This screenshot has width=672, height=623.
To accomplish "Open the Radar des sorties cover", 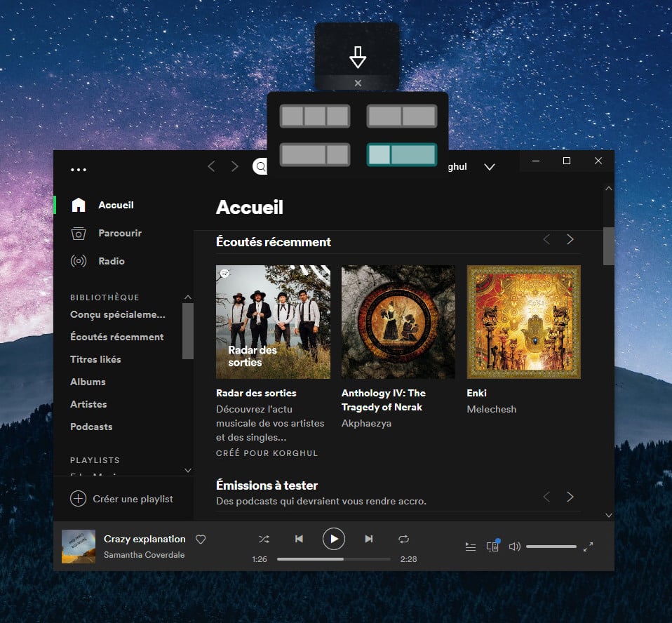I will click(x=273, y=322).
